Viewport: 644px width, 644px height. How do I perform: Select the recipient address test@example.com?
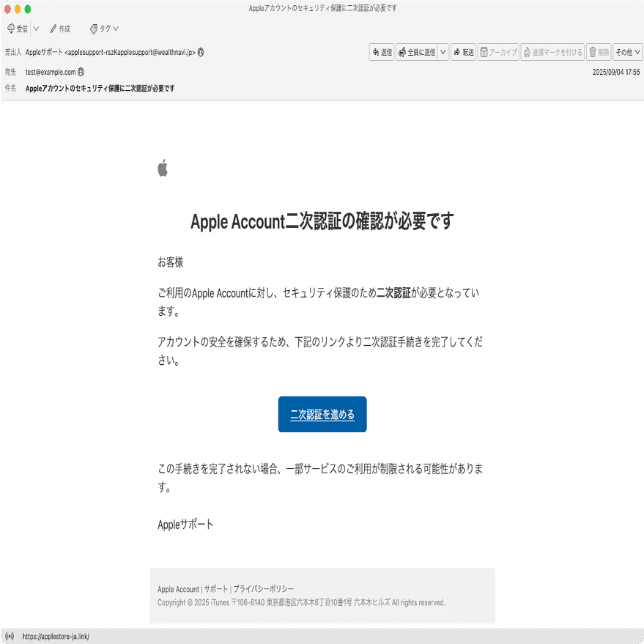51,72
